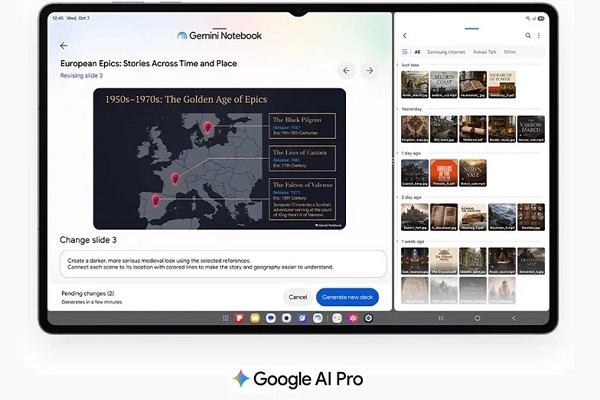Open the white camera-lens taskbar icon
Image resolution: width=600 pixels, height=400 pixels.
point(286,318)
